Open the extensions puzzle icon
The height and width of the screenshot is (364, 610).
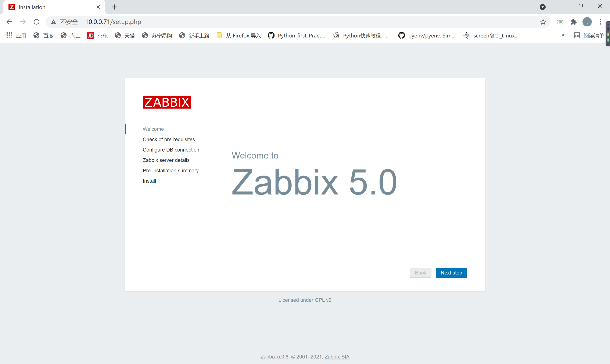click(573, 22)
